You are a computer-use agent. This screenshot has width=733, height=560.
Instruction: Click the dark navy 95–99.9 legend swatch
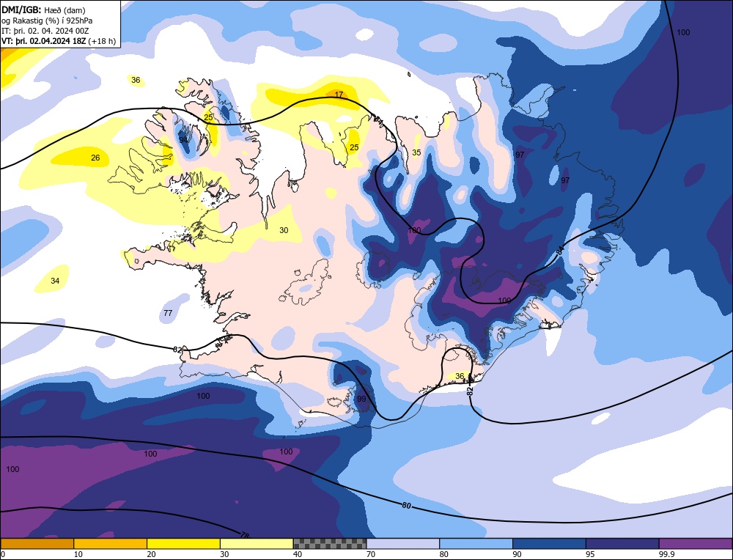point(622,543)
